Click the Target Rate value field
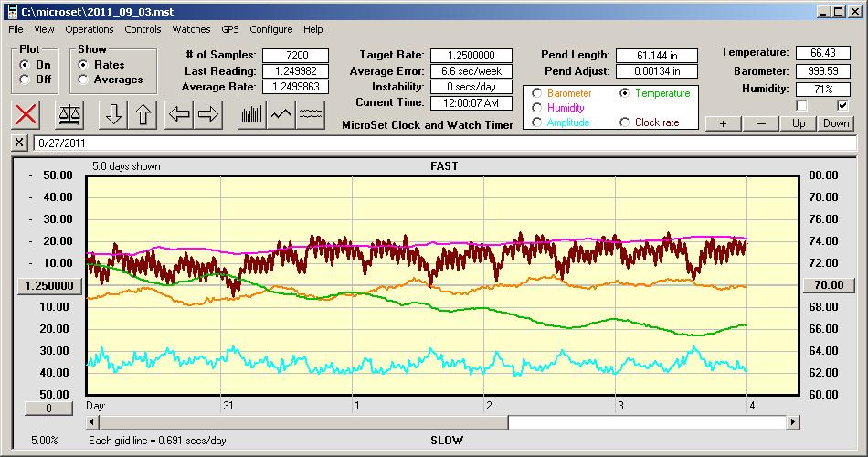868x457 pixels. [471, 56]
